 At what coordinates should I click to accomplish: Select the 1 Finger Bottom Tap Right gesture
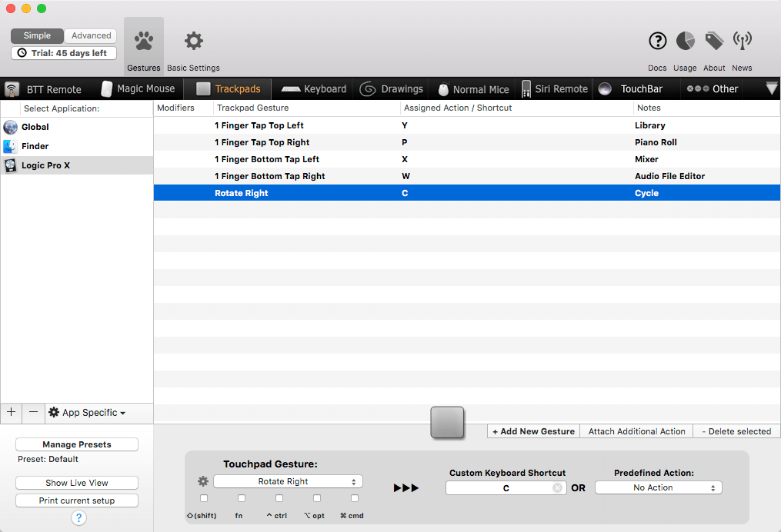point(467,176)
